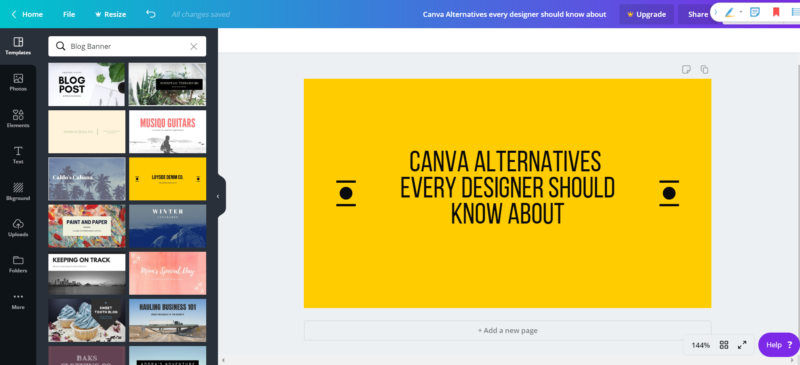
Task: Open the Elements panel
Action: click(18, 119)
